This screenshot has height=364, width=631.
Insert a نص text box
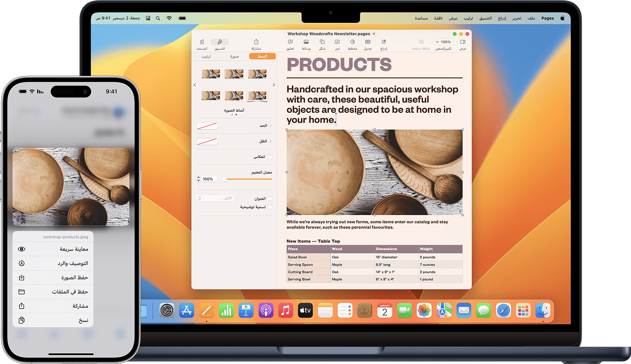click(337, 44)
